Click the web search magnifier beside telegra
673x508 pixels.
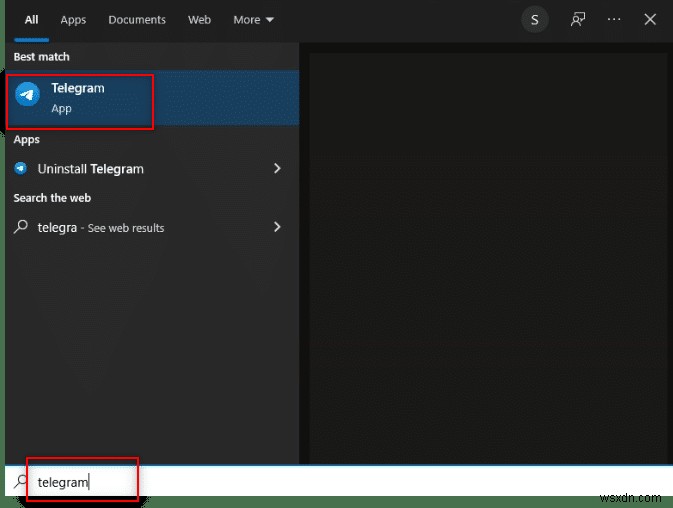point(21,227)
